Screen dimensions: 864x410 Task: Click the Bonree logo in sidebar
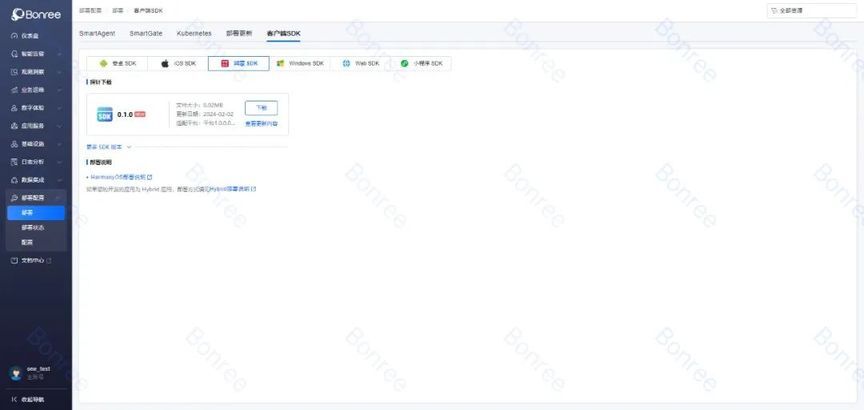(x=36, y=14)
